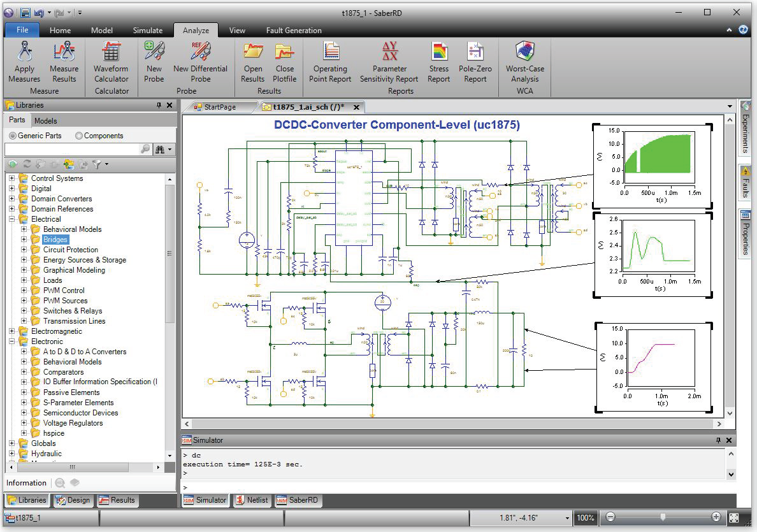Click the fit-to-window icon in status bar
The height and width of the screenshot is (532, 757).
tap(734, 518)
